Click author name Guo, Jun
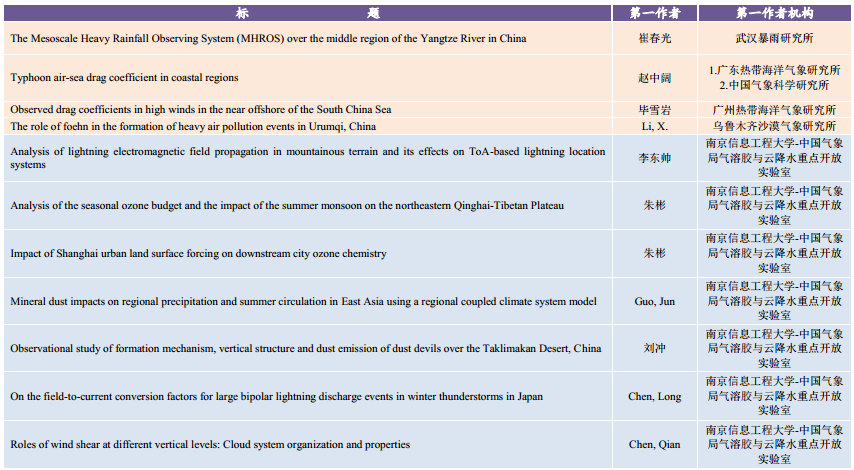 point(654,301)
